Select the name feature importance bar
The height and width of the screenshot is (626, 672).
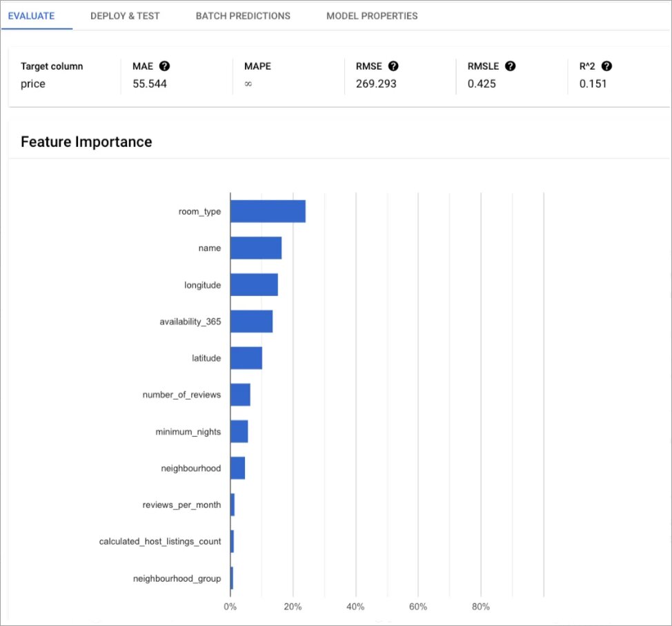[x=256, y=248]
